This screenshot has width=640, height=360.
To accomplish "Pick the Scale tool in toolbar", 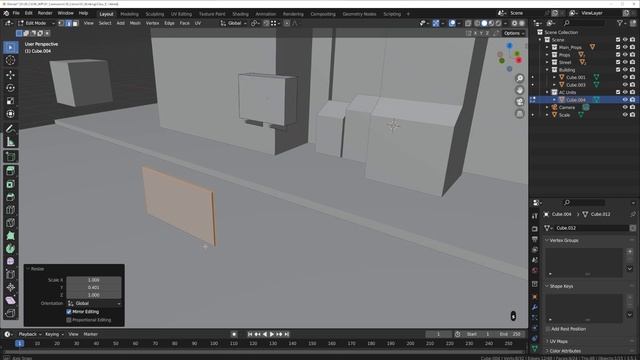I will 11,101.
